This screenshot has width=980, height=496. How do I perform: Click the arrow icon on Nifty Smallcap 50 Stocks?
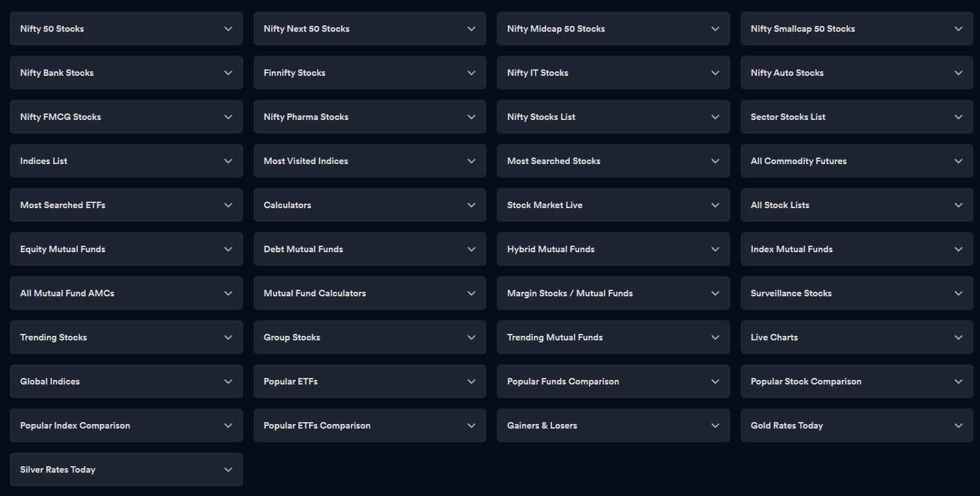[x=959, y=29]
